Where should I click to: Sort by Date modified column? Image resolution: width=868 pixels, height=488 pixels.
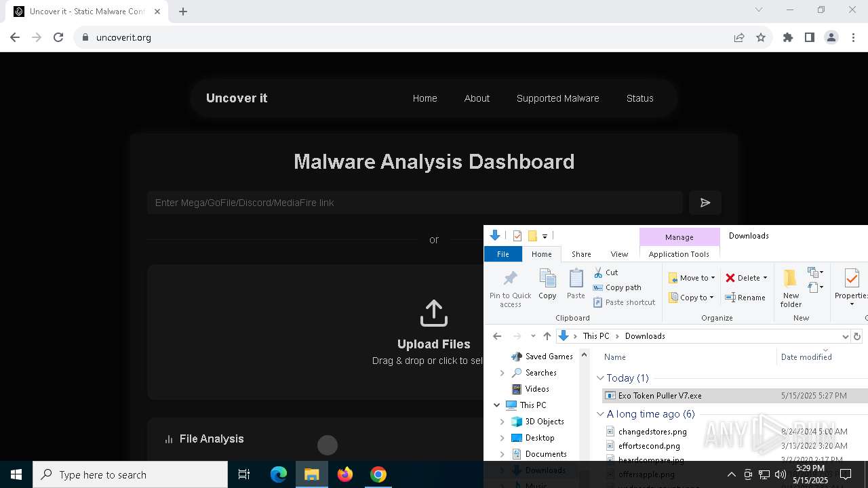[x=806, y=357]
